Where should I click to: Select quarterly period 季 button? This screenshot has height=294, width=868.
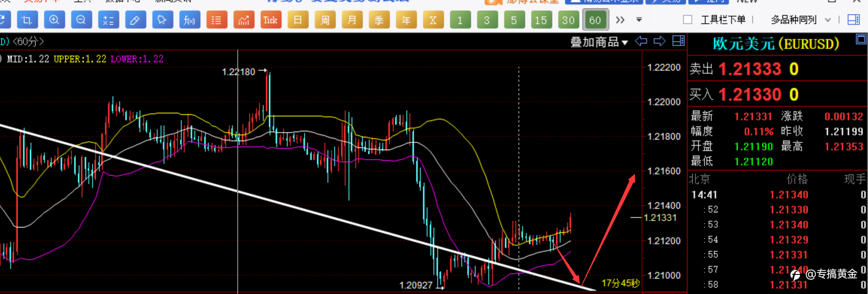(379, 20)
